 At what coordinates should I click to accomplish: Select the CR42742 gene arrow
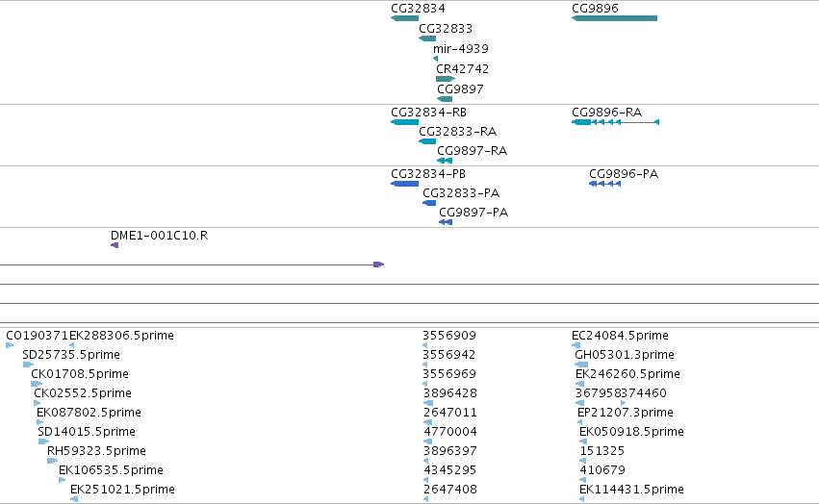tap(446, 79)
